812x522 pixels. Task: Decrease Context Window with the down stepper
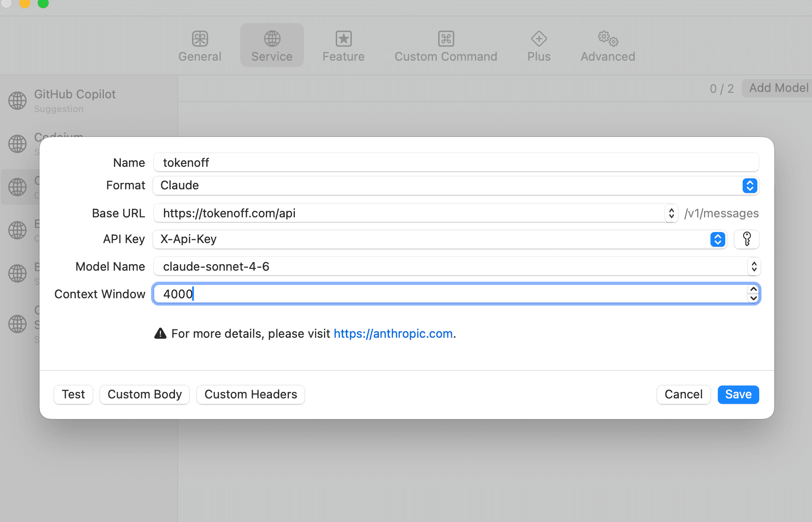[753, 298]
